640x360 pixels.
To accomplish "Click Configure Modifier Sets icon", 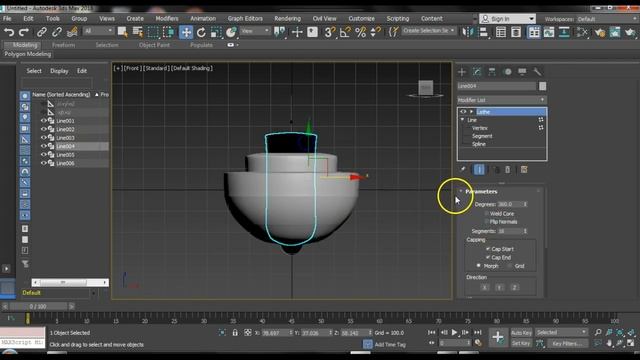I will [x=524, y=169].
